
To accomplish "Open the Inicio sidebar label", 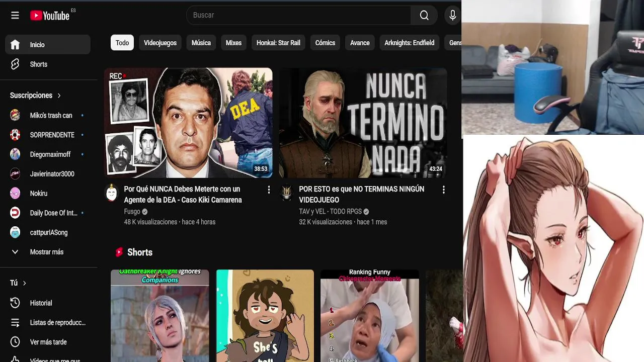I will point(37,45).
